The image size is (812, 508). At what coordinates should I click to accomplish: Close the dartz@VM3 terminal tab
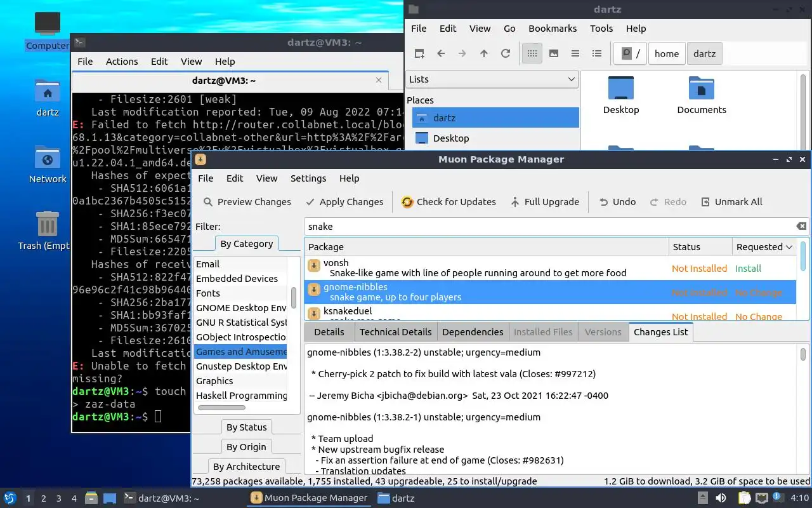click(x=379, y=81)
